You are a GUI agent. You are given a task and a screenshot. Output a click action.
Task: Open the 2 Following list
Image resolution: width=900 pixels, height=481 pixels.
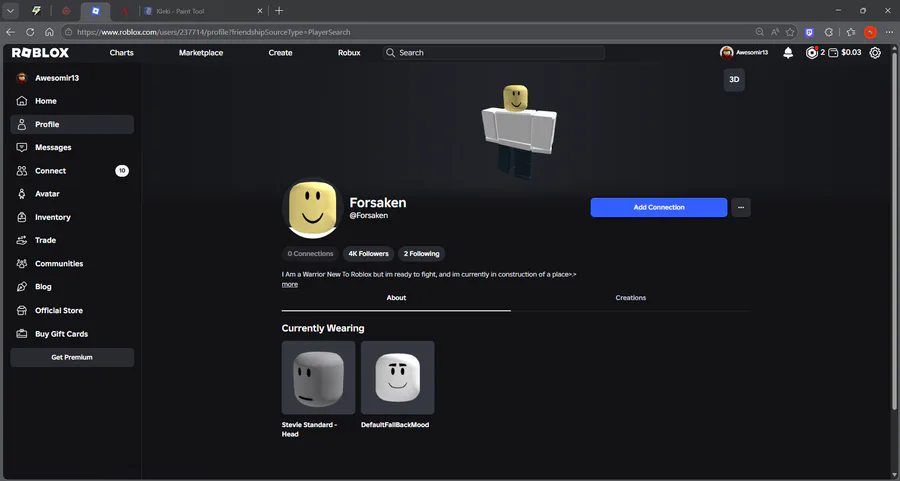tap(421, 254)
